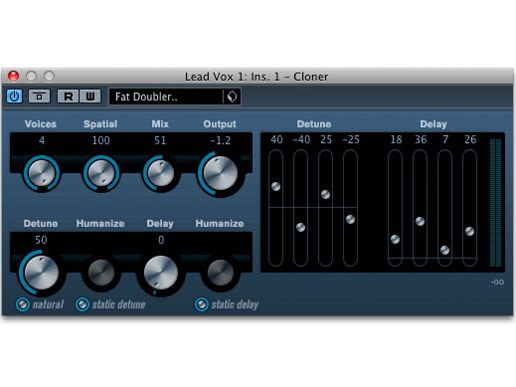Screen dimensions: 516x387
Task: Click the Detune voice value 25
Action: pos(326,139)
